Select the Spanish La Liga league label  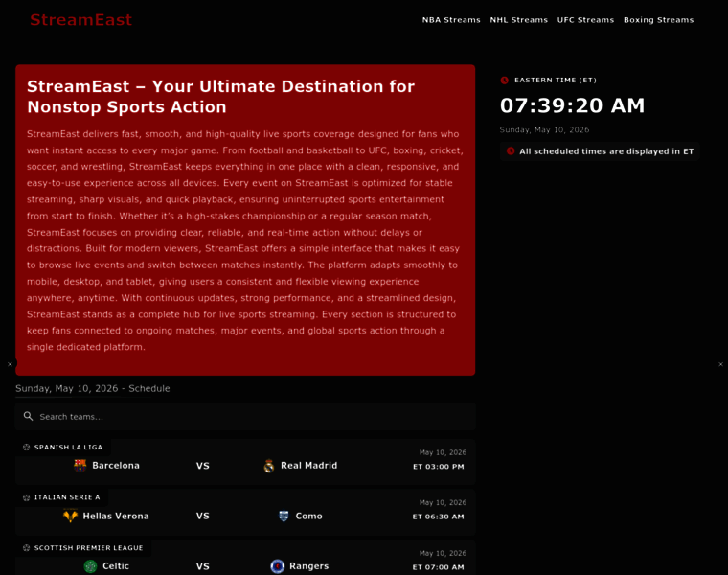[x=68, y=447]
